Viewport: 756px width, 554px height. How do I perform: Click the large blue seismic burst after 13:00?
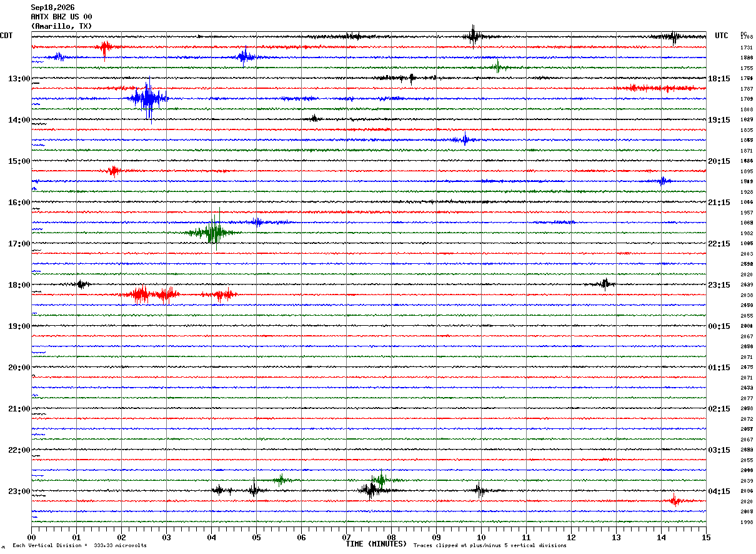pos(148,99)
